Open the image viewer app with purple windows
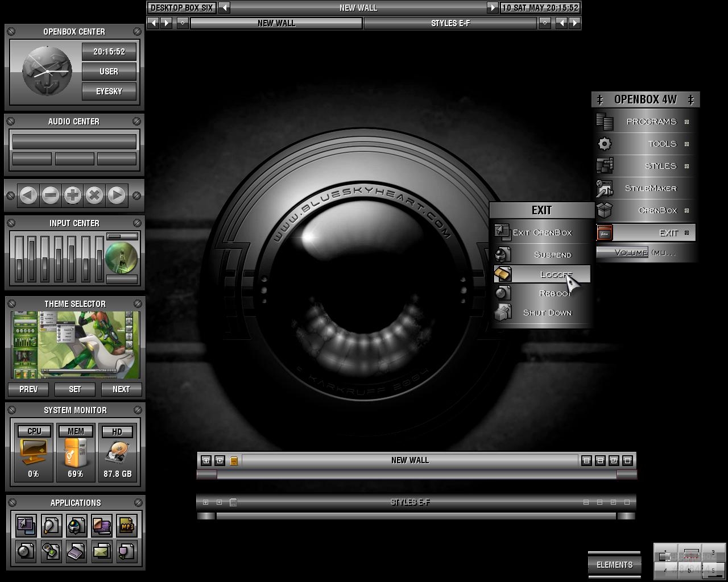The image size is (728, 582). (102, 526)
